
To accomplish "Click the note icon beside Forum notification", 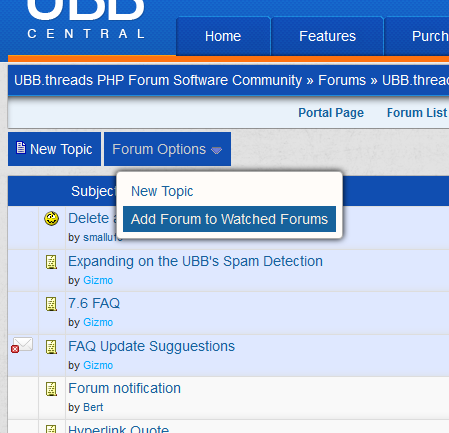I will 51,389.
